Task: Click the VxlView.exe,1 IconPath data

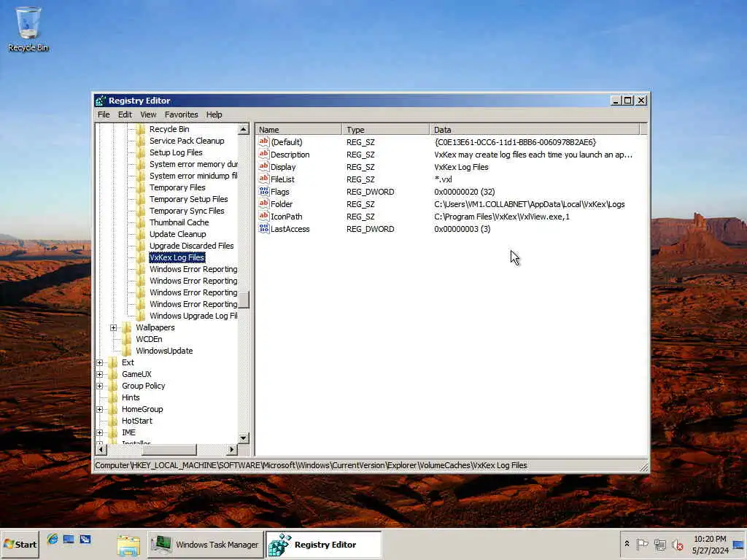Action: (x=502, y=216)
